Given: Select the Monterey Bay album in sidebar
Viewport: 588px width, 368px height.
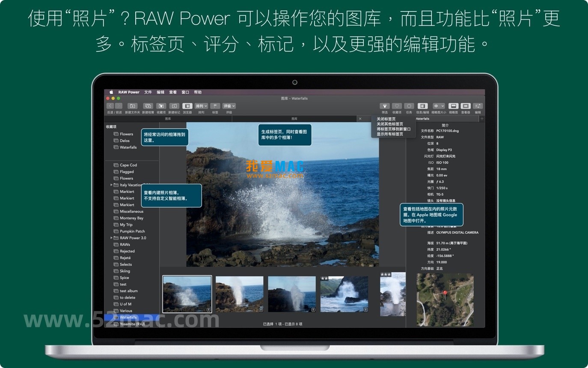Looking at the screenshot, I should click(131, 218).
